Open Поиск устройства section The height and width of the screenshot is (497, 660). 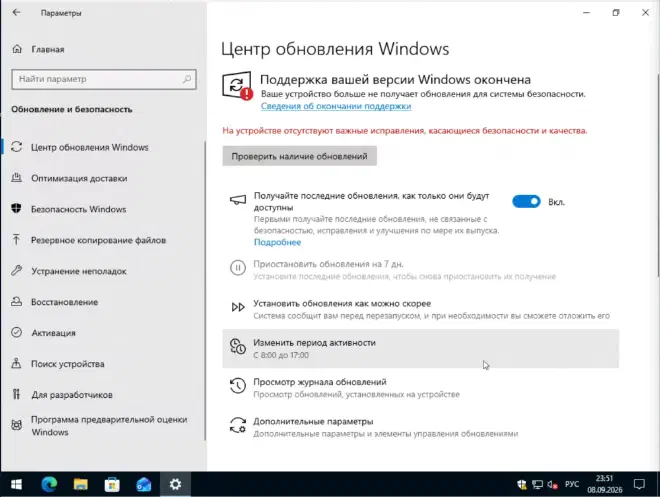pyautogui.click(x=67, y=364)
